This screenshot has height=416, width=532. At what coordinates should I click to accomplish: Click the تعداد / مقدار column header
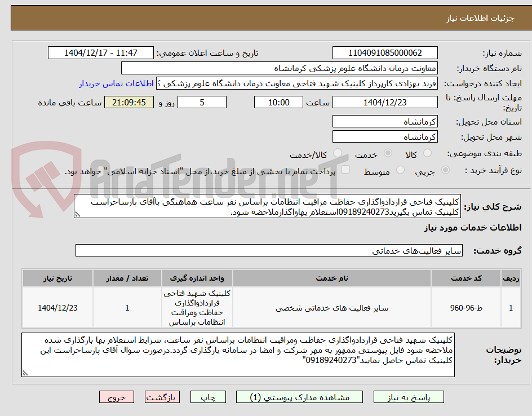pos(127,278)
